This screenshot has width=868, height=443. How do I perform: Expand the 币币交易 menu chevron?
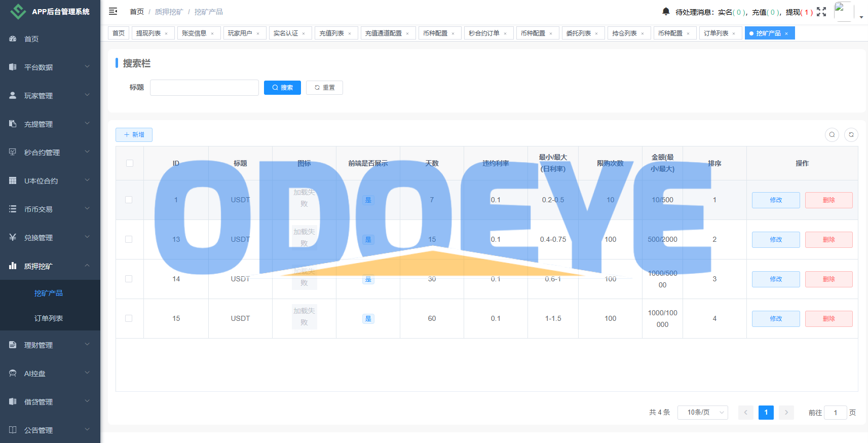pyautogui.click(x=87, y=208)
